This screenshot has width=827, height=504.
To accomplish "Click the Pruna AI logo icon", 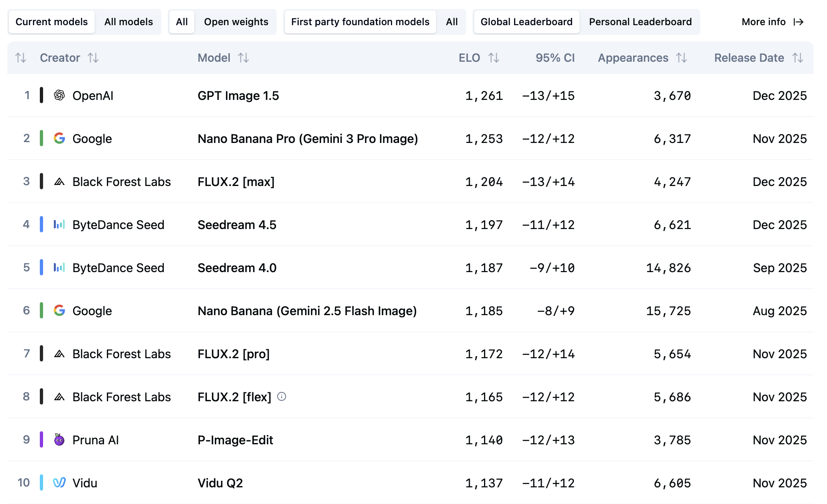I will click(59, 439).
